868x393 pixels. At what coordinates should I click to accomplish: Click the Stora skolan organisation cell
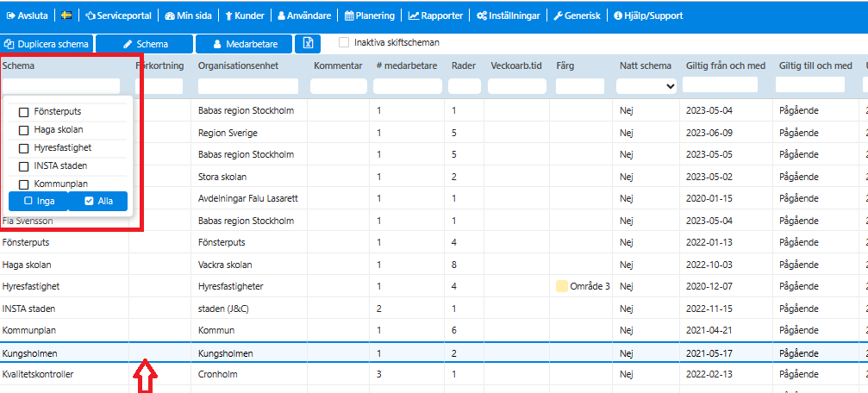coord(222,178)
